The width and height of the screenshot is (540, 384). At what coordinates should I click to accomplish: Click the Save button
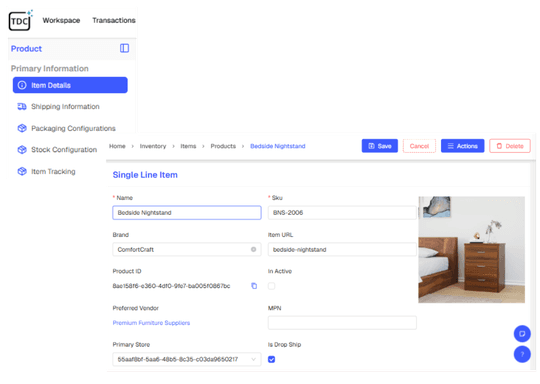point(380,146)
